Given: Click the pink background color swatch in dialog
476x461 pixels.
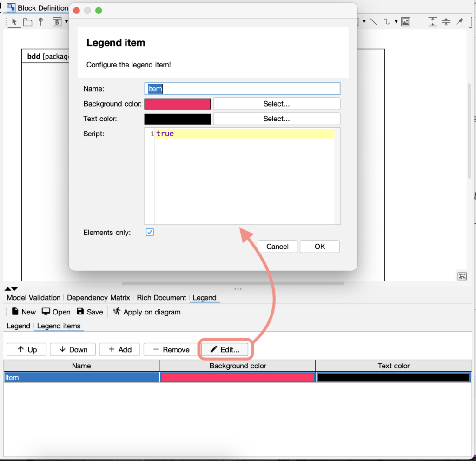Looking at the screenshot, I should (178, 104).
